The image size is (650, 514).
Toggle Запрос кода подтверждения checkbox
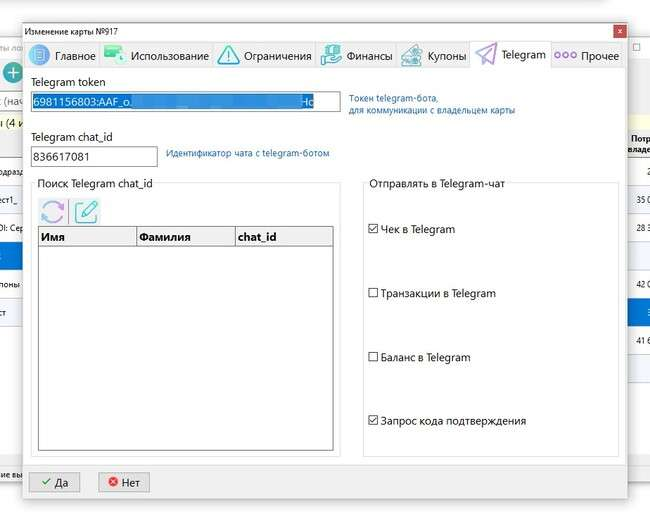(x=373, y=422)
